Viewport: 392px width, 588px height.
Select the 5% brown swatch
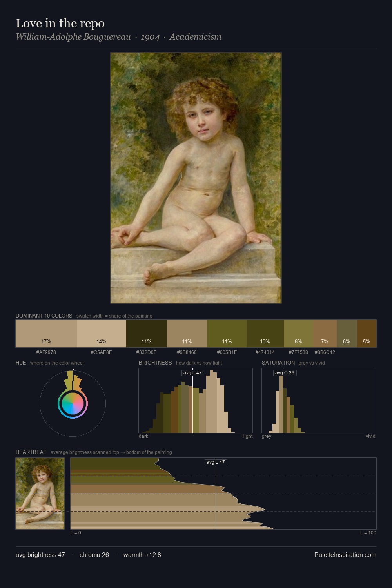[x=367, y=334]
